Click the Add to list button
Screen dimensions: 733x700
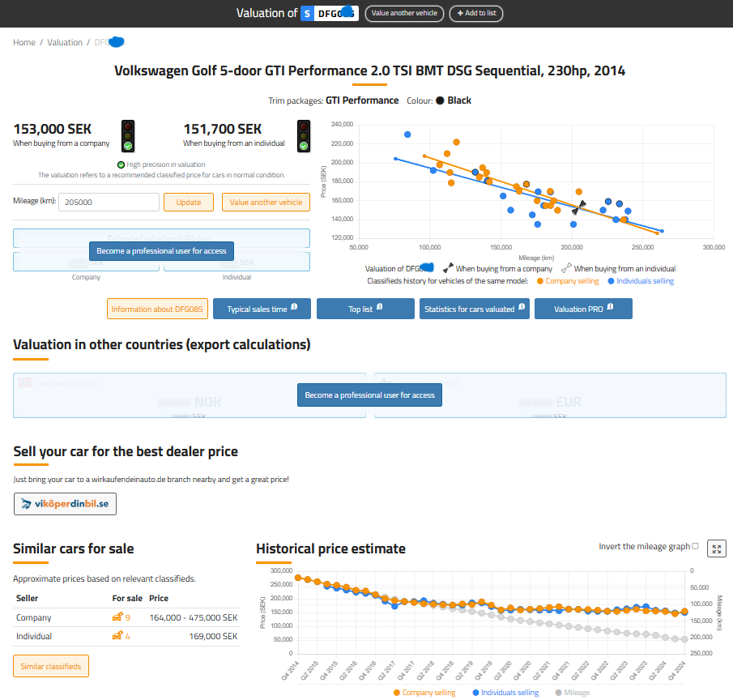(x=476, y=13)
